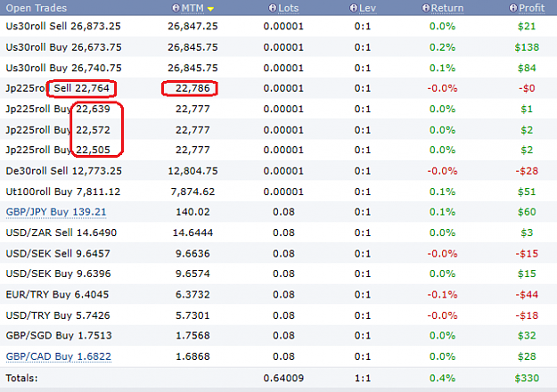Click the -$44 profit value

coord(527,294)
